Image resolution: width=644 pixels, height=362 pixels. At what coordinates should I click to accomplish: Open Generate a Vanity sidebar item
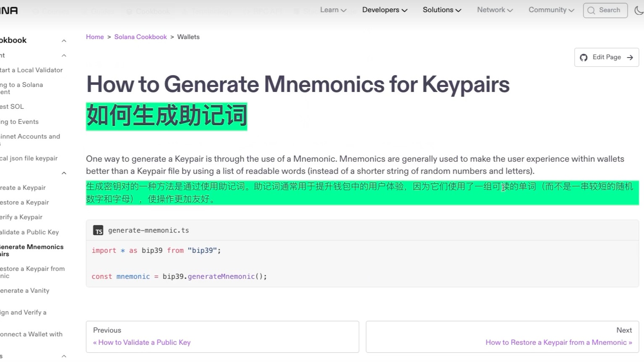point(25,291)
